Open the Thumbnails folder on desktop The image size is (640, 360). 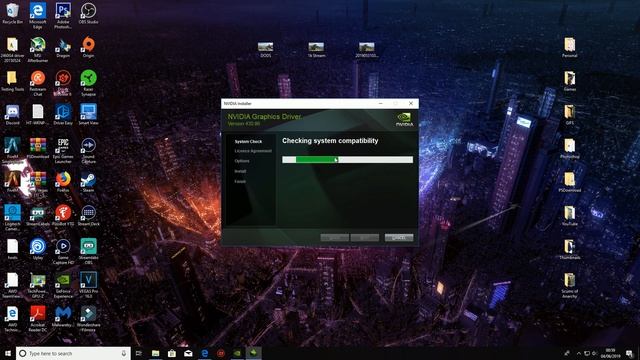(569, 250)
